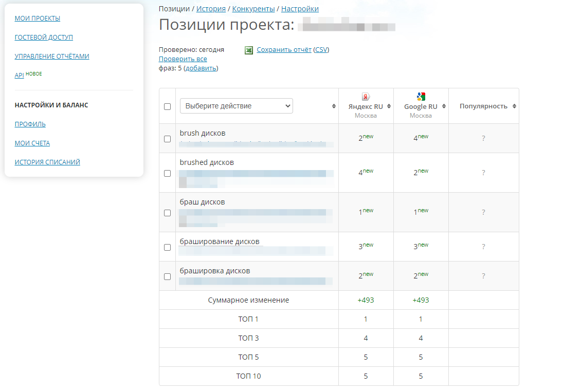The height and width of the screenshot is (392, 581).
Task: Open МОИ ПРОЕКТЫ in the sidebar
Action: (37, 18)
